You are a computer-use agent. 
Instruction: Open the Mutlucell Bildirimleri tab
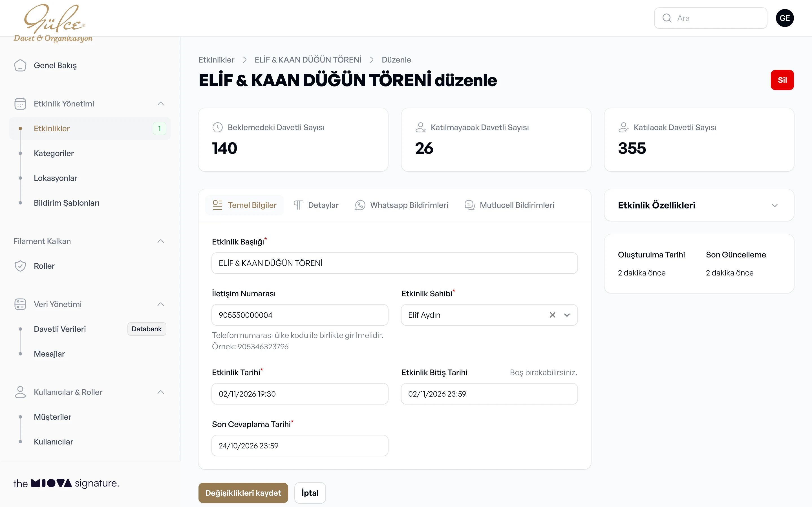pyautogui.click(x=509, y=205)
